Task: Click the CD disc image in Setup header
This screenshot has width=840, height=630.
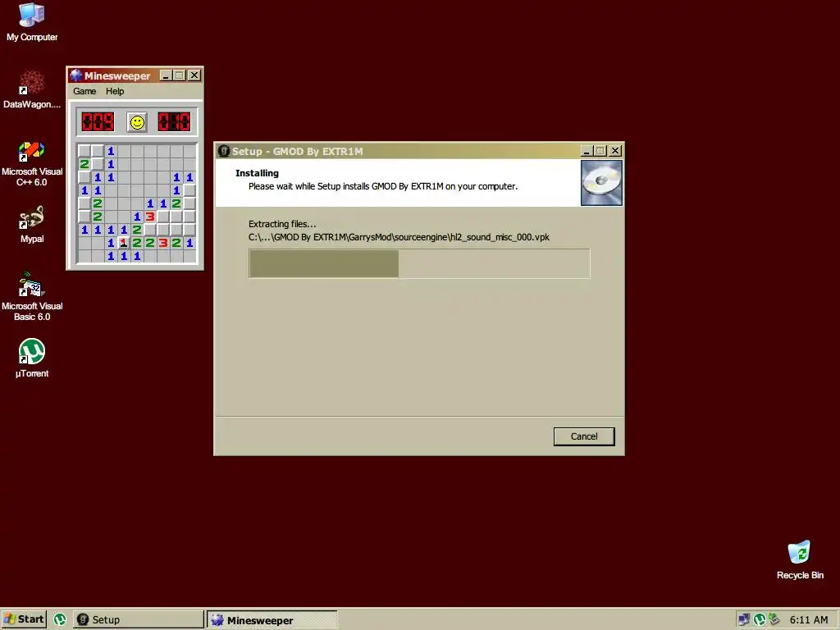Action: [601, 183]
